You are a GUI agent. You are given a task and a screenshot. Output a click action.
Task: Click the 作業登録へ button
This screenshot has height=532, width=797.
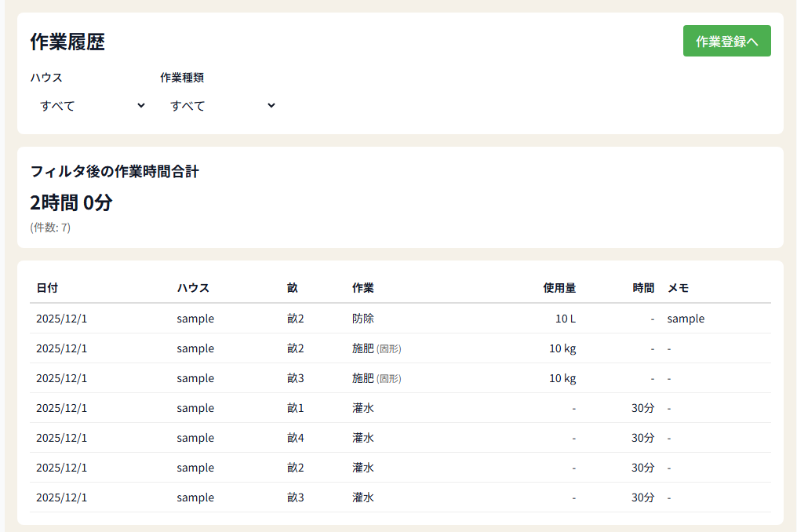pos(726,42)
